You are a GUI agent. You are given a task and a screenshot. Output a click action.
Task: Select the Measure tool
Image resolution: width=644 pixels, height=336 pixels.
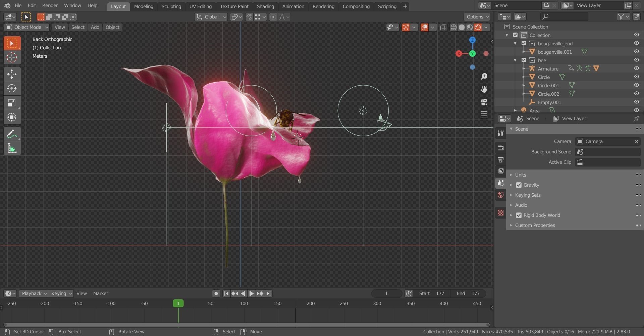click(12, 148)
